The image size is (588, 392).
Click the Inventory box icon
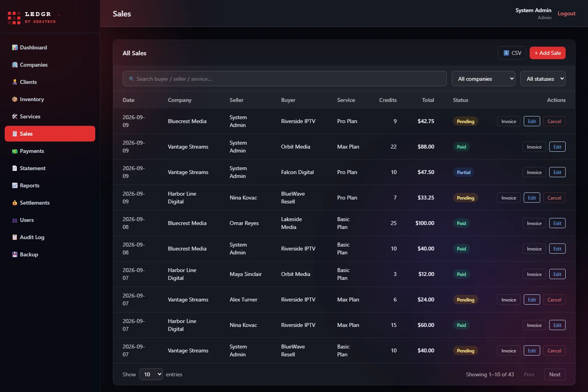[x=15, y=99]
